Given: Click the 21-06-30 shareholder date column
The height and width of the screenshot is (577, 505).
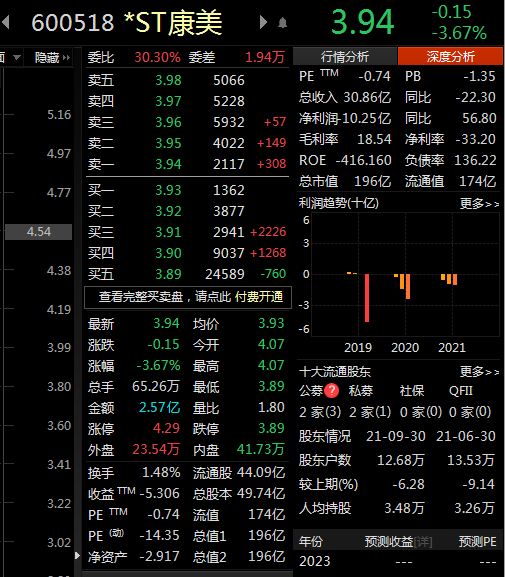Looking at the screenshot, I should coord(466,436).
